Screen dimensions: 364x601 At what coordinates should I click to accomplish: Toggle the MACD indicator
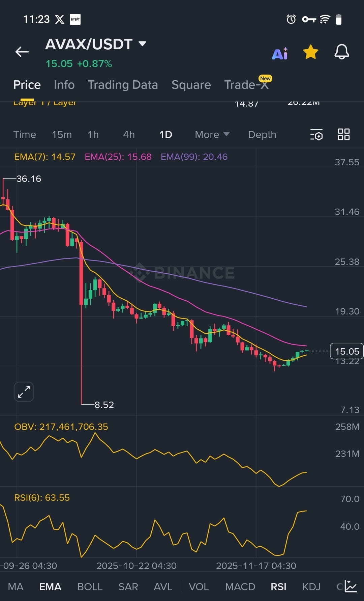click(240, 587)
